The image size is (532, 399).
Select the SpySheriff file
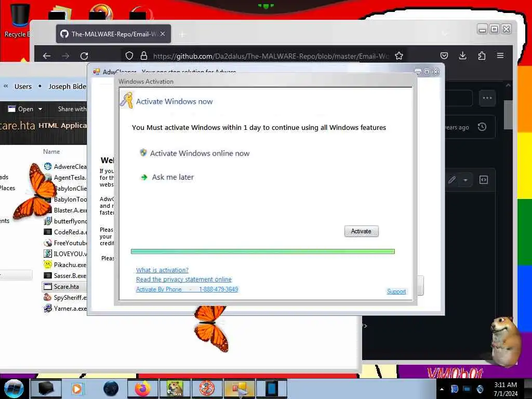(x=65, y=298)
